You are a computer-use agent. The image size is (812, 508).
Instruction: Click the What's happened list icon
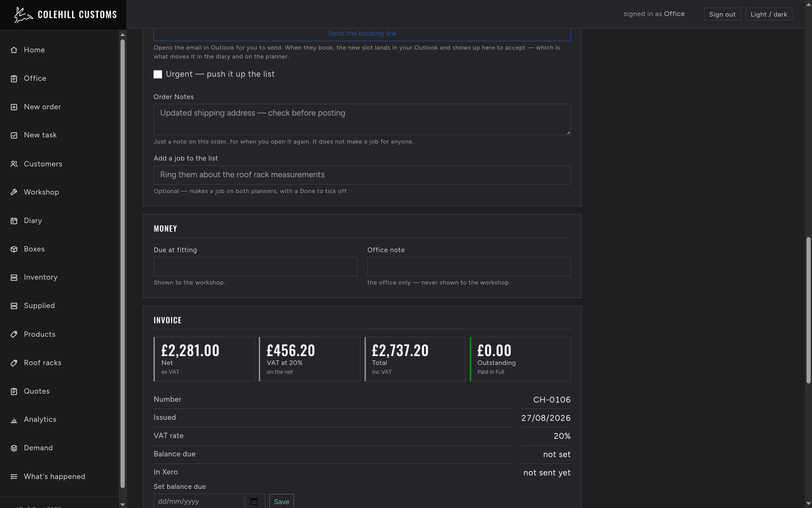coord(14,477)
